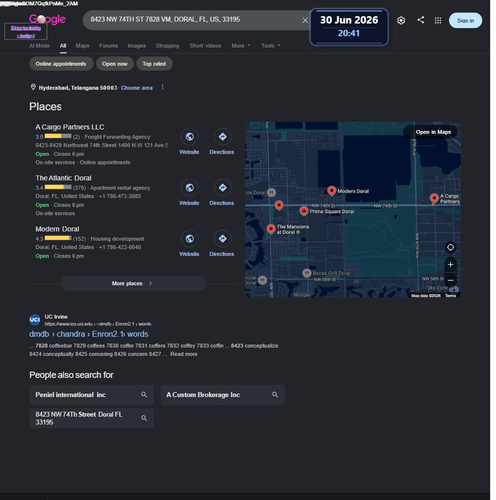The width and height of the screenshot is (496, 500).
Task: Click the More places button
Action: coord(133,283)
